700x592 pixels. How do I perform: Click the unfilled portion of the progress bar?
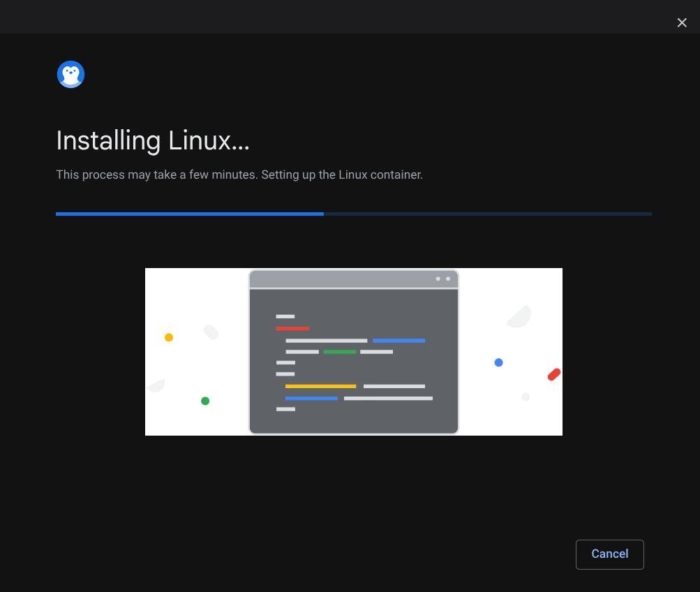487,214
